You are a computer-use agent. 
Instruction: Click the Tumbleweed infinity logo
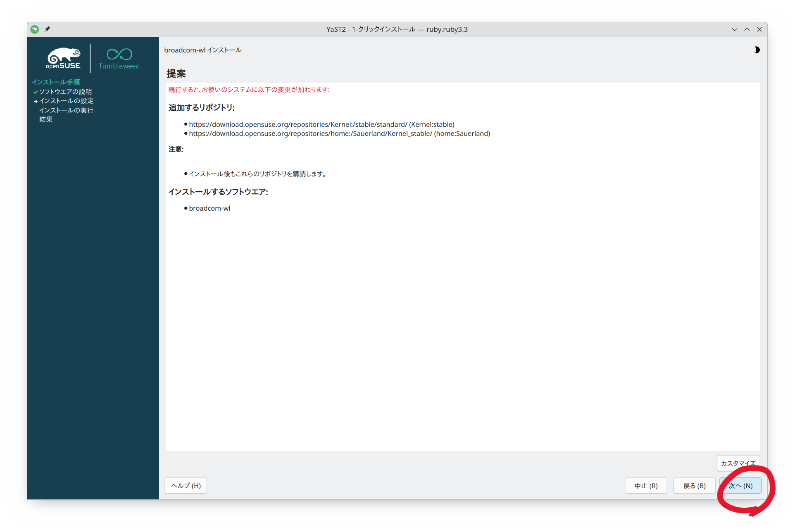click(x=119, y=59)
